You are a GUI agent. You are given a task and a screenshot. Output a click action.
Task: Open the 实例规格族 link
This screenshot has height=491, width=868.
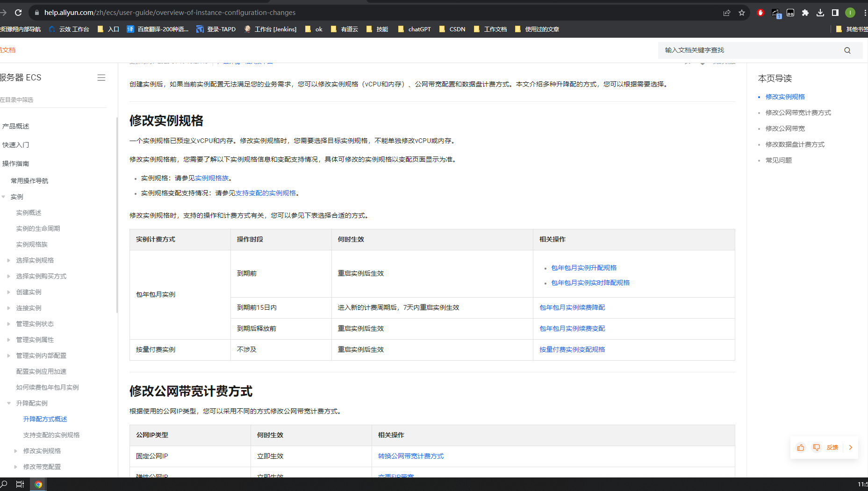212,178
